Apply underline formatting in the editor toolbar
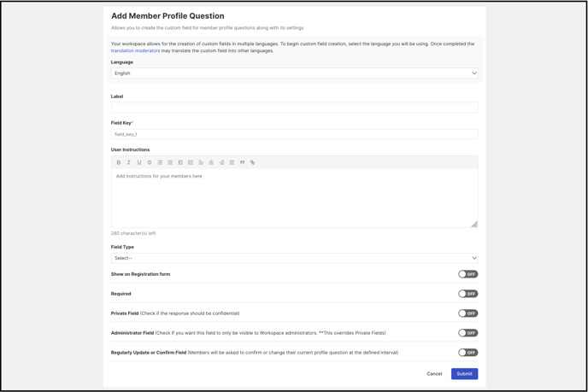Viewport: 588px width, 392px height. pyautogui.click(x=139, y=162)
